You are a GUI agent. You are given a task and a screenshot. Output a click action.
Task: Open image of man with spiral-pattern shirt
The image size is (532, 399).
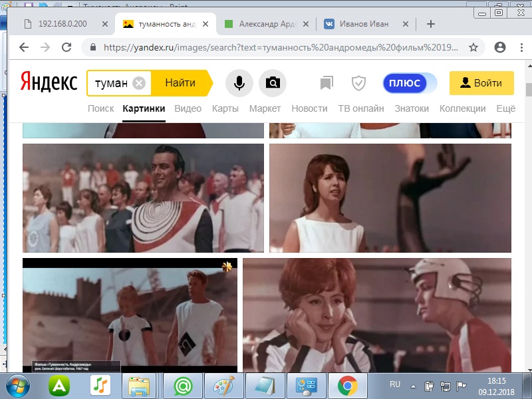[143, 198]
